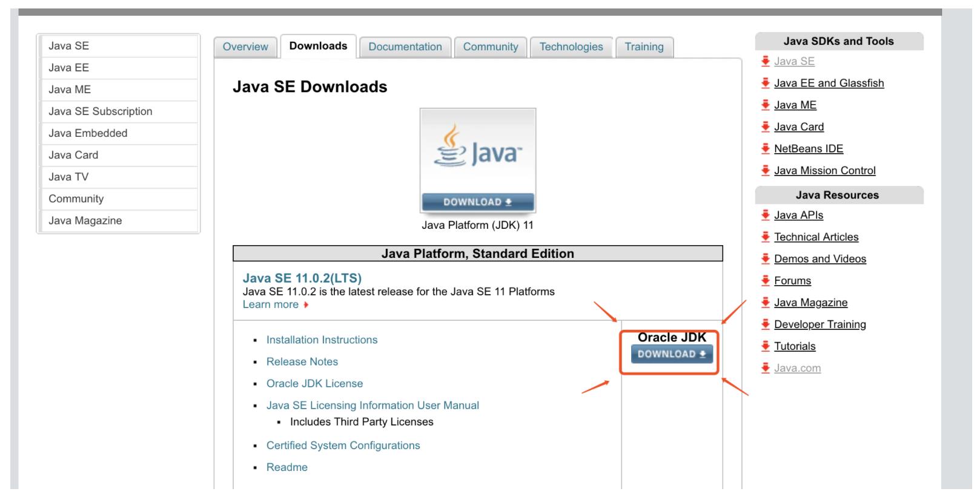Select Java SE in left sidebar
This screenshot has height=500, width=980.
(119, 46)
